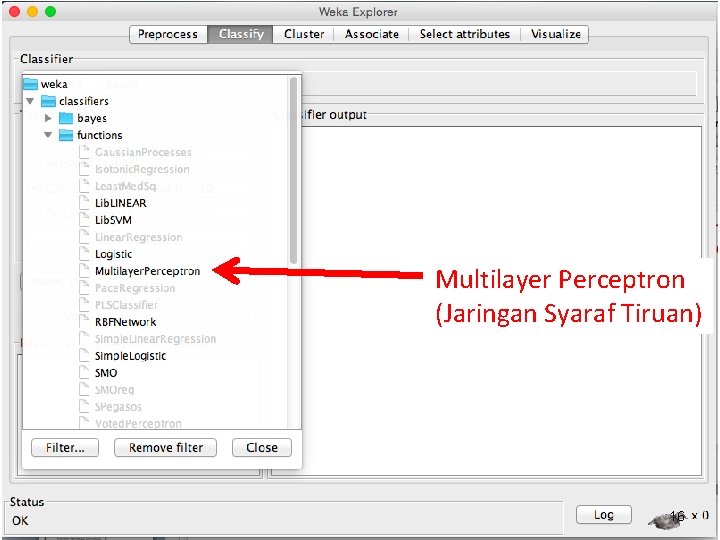Select the bayes folder label
Image resolution: width=720 pixels, height=540 pixels.
click(x=92, y=118)
